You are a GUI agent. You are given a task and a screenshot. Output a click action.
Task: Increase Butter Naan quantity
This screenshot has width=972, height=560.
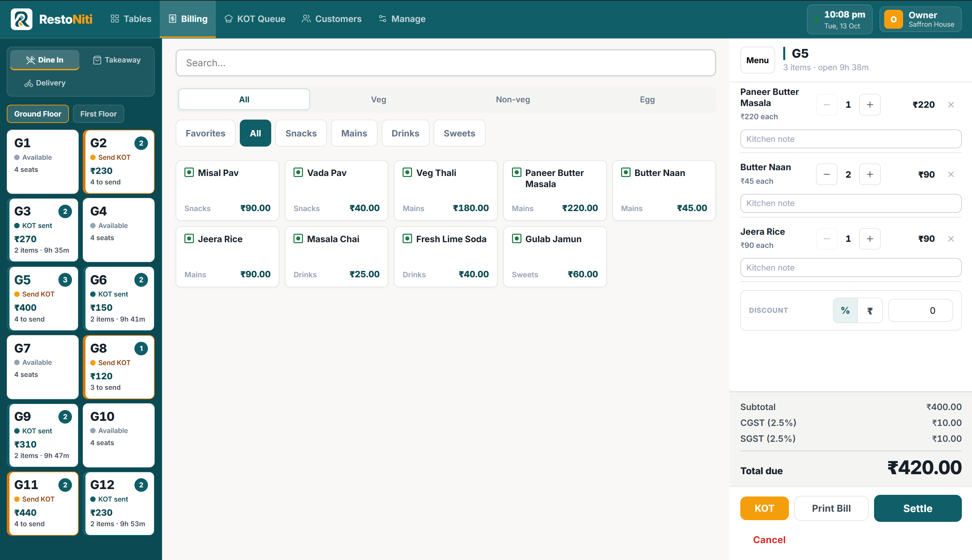tap(870, 174)
